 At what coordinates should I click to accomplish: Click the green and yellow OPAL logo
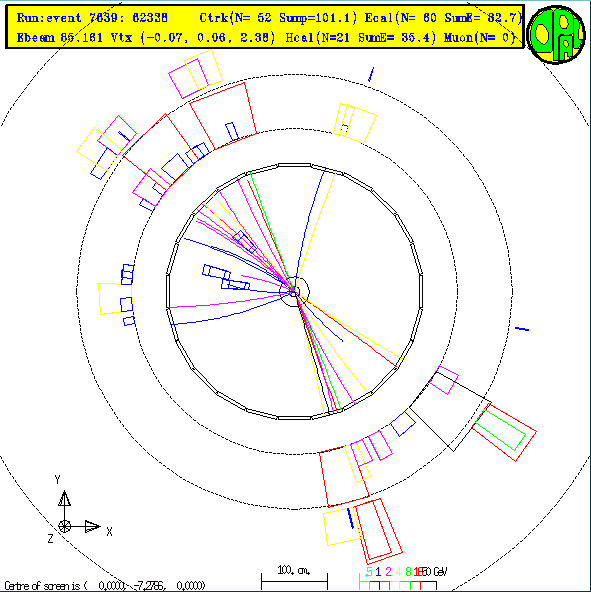click(556, 34)
